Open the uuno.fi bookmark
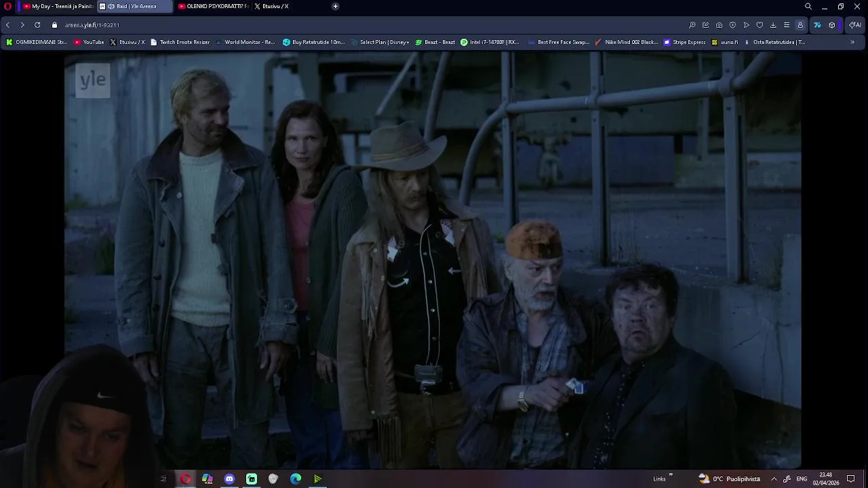This screenshot has height=488, width=868. pyautogui.click(x=724, y=42)
